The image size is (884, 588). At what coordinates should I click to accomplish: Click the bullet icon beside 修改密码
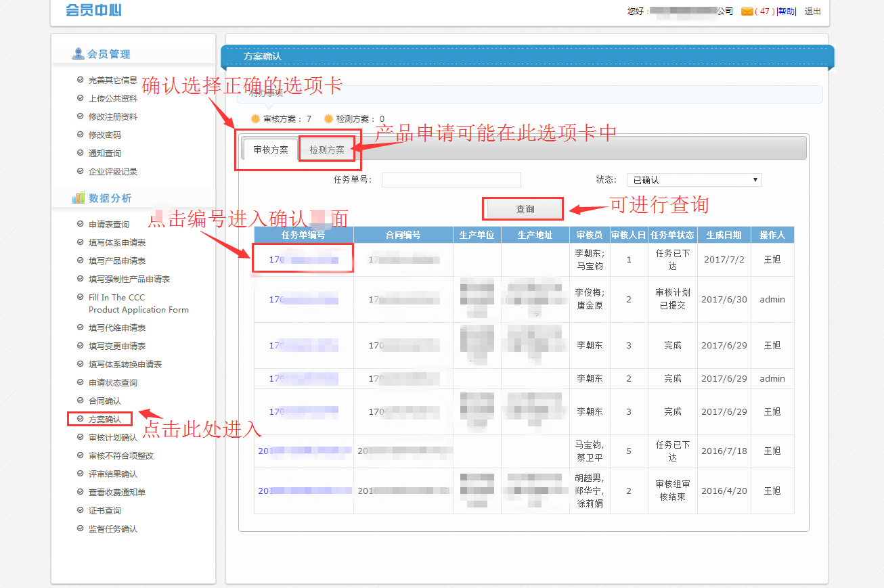(81, 135)
